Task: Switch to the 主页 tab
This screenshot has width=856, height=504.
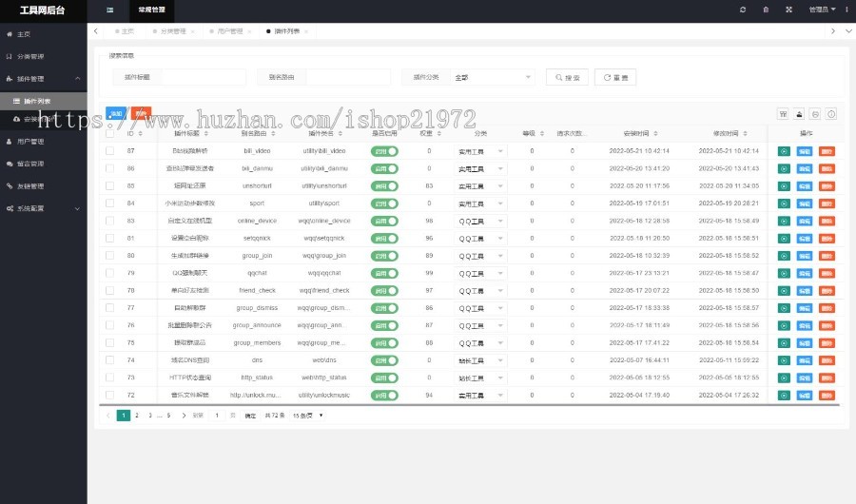Action: tap(125, 31)
